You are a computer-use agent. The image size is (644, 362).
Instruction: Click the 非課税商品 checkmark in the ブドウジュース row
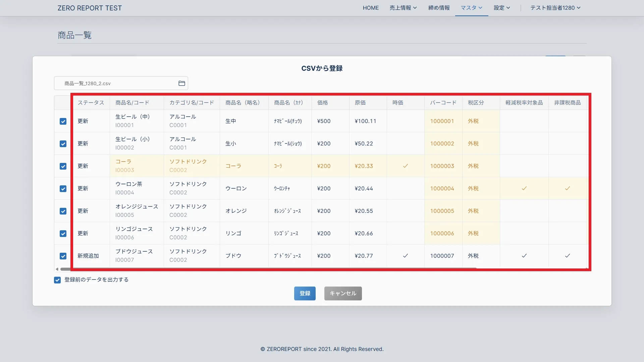coord(567,256)
